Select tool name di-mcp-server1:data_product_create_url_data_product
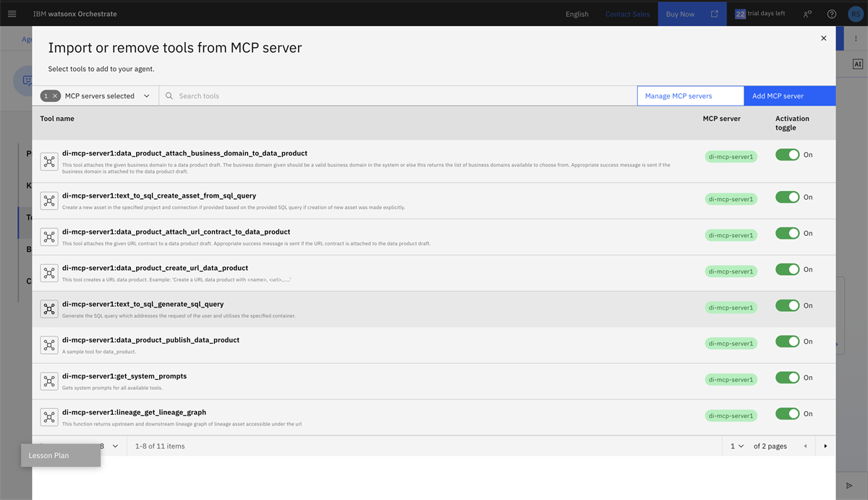This screenshot has width=868, height=500. [x=155, y=268]
